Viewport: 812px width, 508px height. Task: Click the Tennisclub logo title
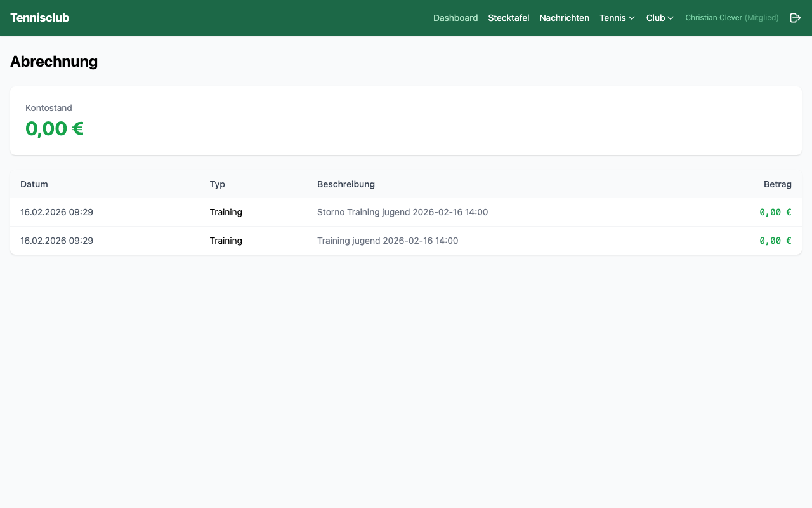point(39,18)
